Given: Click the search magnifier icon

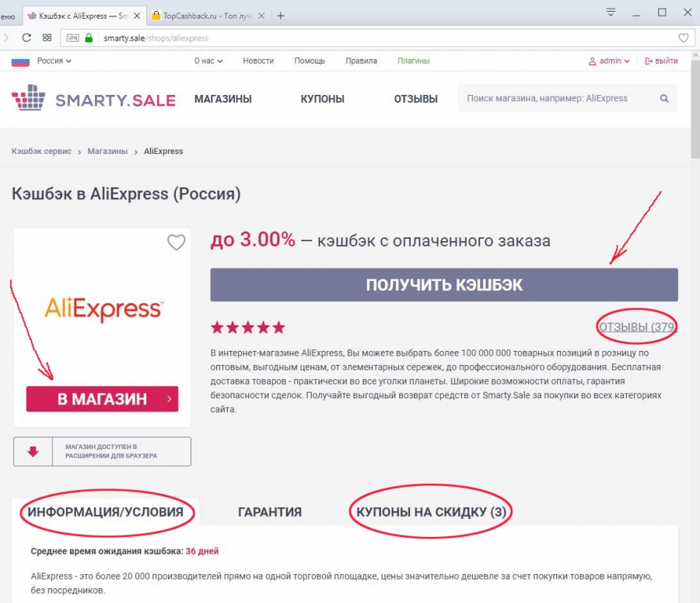Looking at the screenshot, I should point(664,98).
